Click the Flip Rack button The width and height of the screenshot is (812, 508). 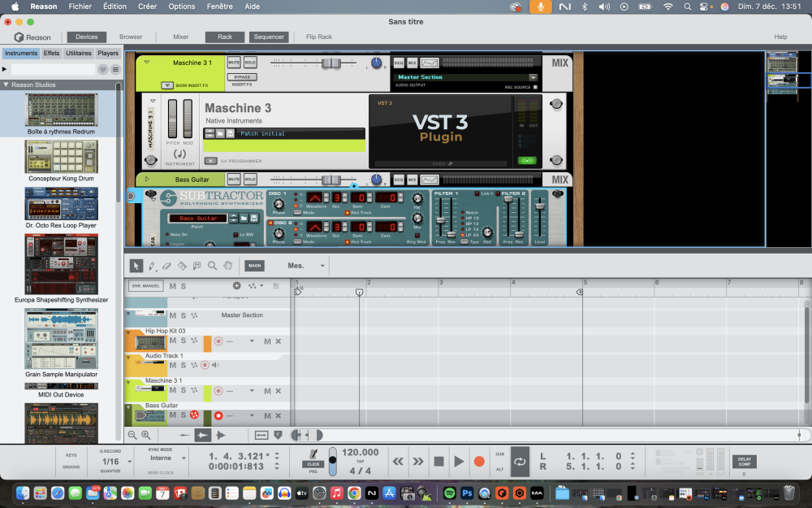coord(319,37)
